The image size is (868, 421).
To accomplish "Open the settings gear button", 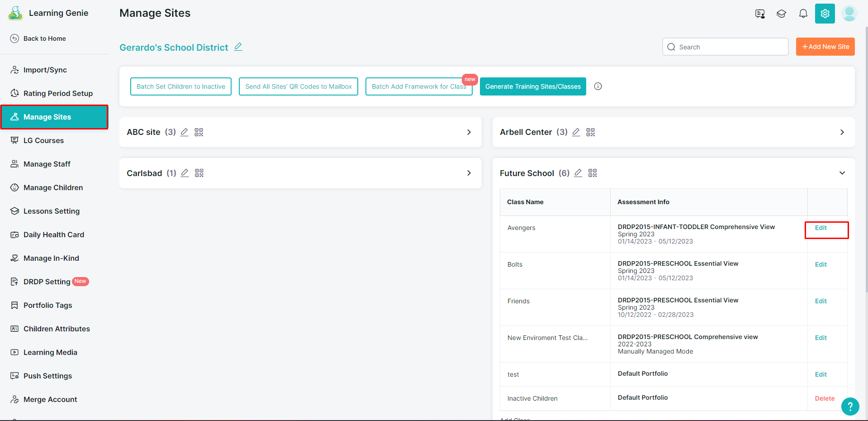I will click(825, 14).
